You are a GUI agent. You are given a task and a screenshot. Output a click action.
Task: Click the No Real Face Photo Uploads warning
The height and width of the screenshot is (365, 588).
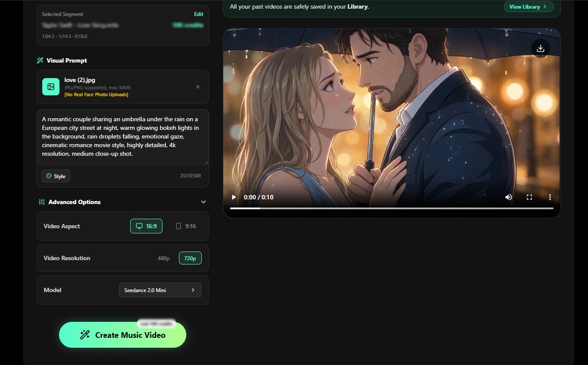(96, 94)
